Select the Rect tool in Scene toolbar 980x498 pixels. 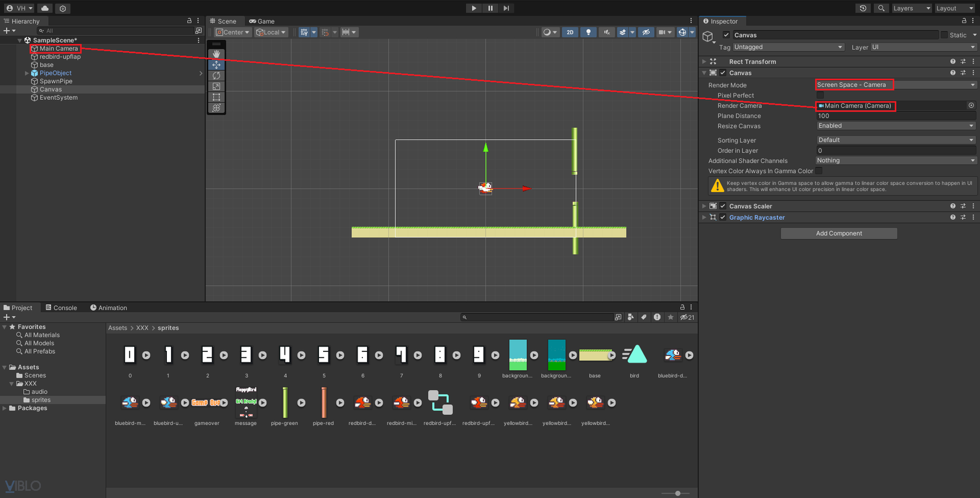(x=216, y=97)
